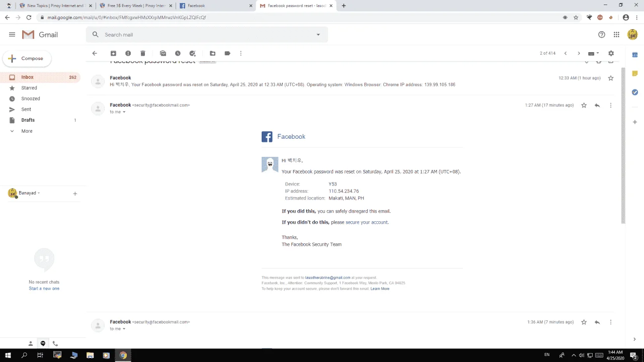644x362 pixels.
Task: Delete the conversation with the trash icon
Action: coord(143,53)
